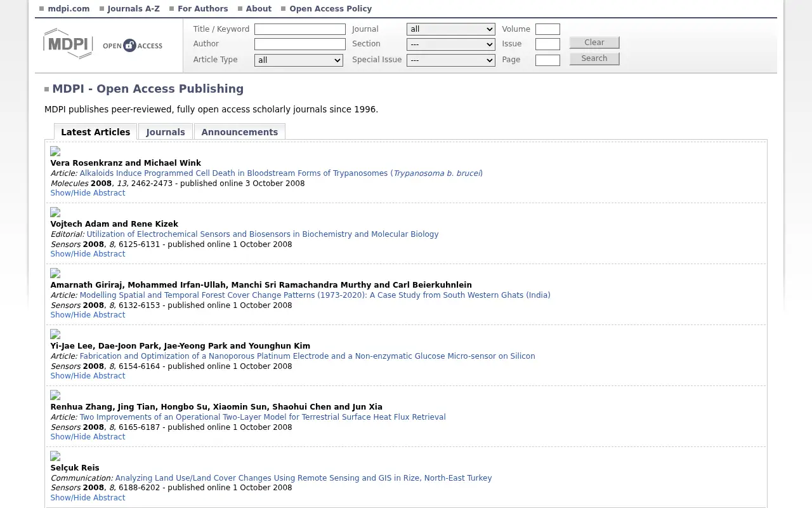This screenshot has width=812, height=508.
Task: Focus the Title / Keyword input field
Action: click(x=300, y=29)
